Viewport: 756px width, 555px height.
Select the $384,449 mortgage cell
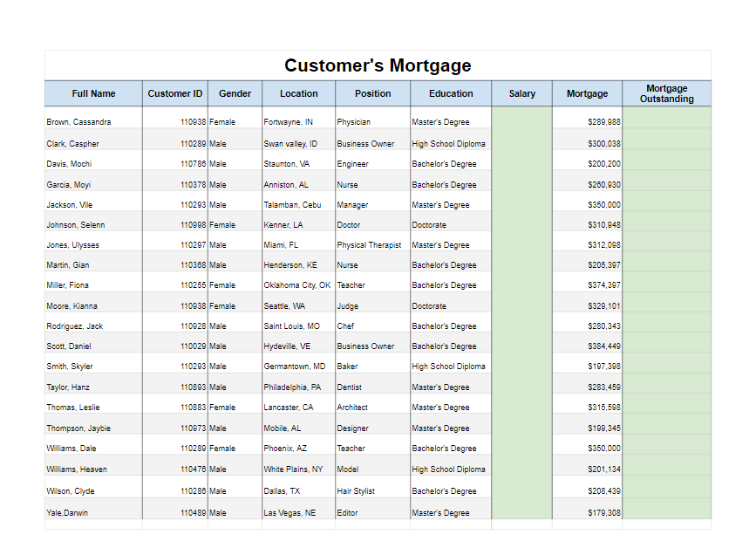603,346
